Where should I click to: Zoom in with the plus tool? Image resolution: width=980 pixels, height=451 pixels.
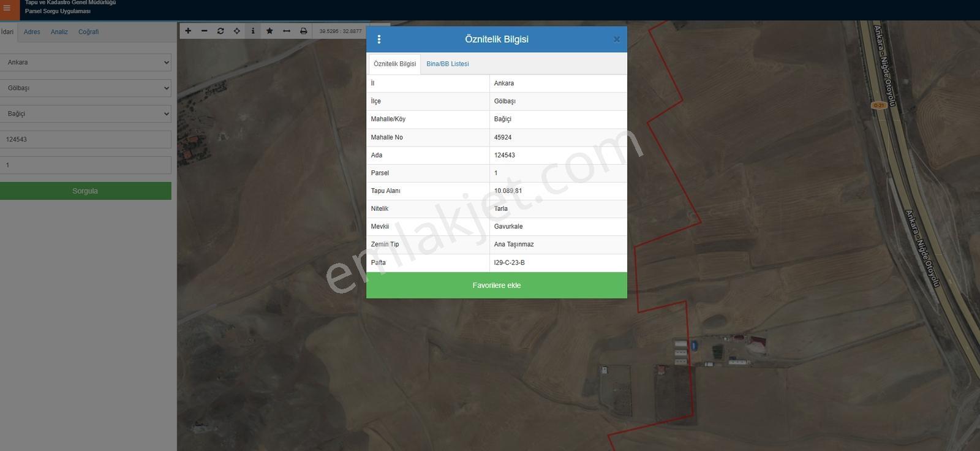pos(188,31)
